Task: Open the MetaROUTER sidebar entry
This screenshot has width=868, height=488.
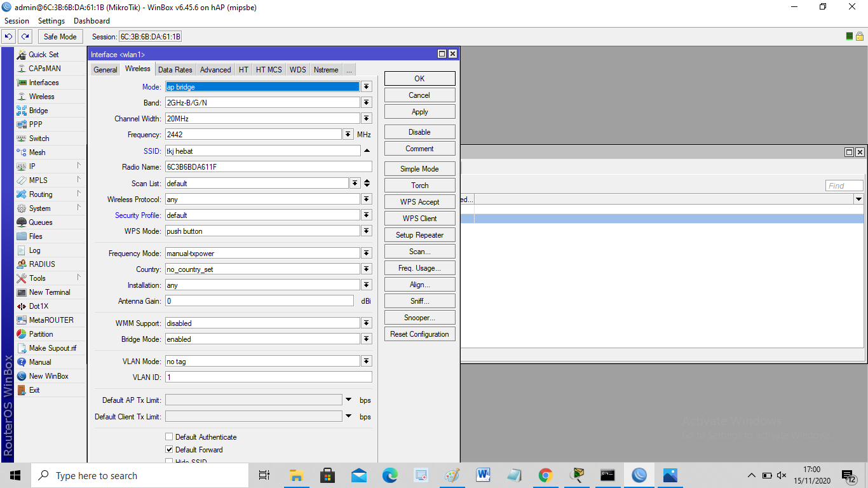Action: point(50,320)
